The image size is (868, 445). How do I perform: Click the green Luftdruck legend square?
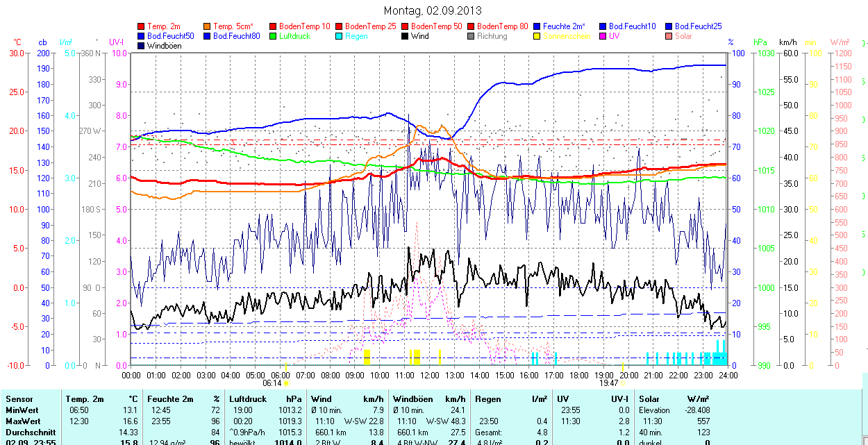click(x=274, y=36)
